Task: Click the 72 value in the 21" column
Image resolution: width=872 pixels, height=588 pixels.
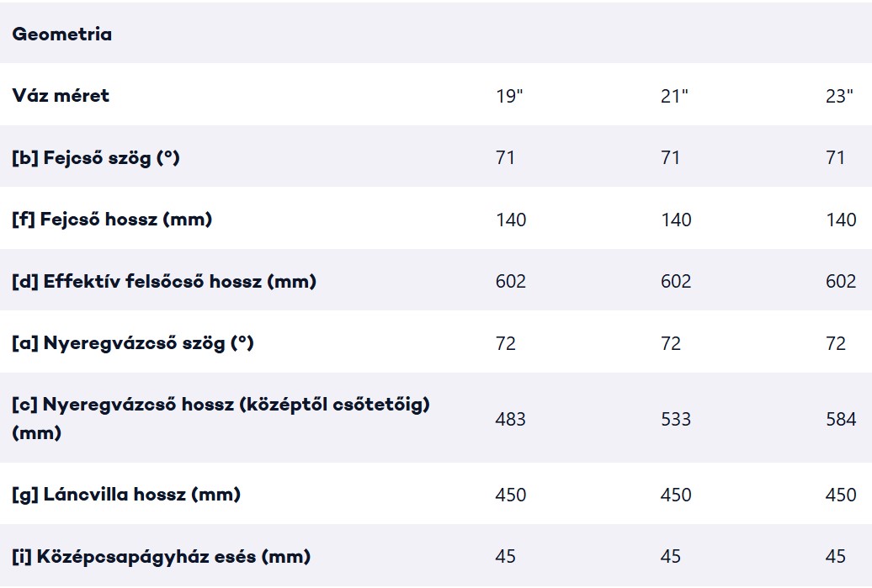Action: (671, 343)
